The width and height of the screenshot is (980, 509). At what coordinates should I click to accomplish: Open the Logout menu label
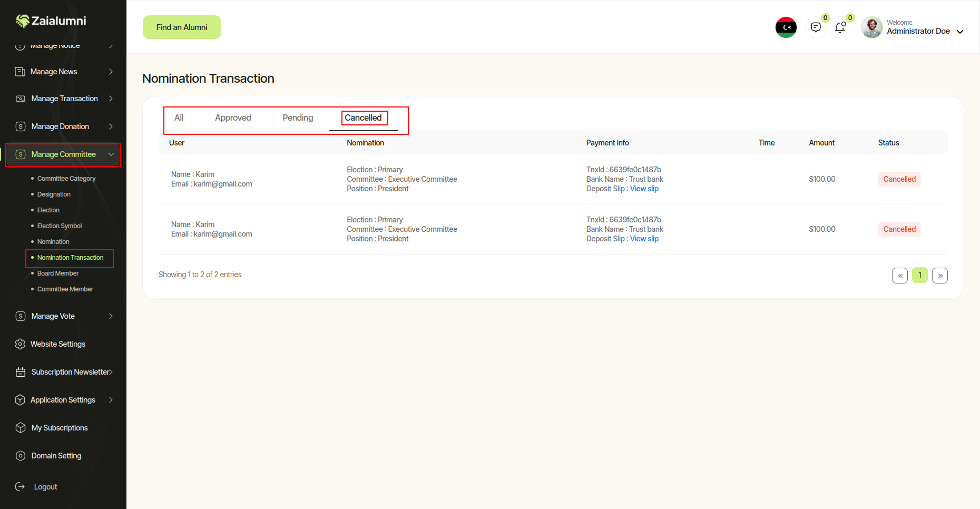coord(45,487)
